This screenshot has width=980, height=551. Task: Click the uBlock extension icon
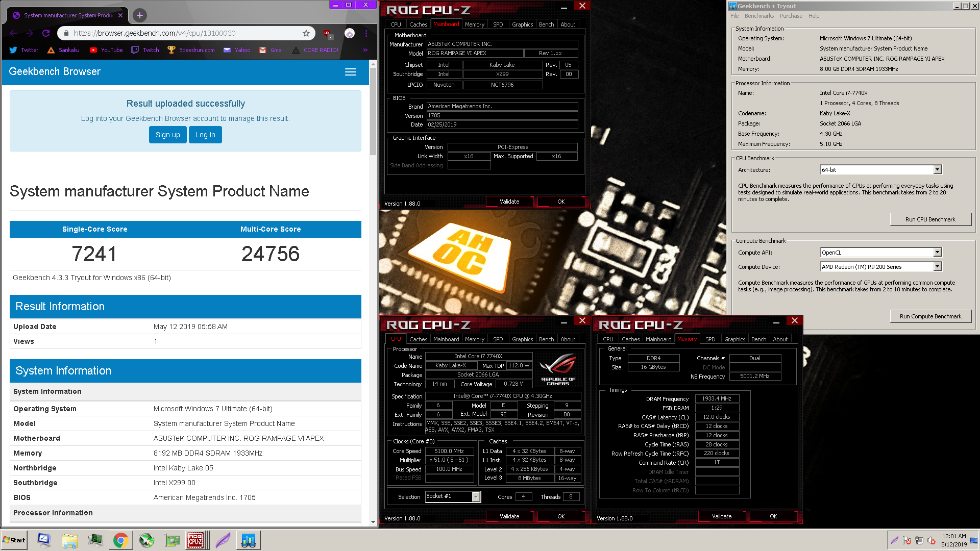tap(327, 34)
